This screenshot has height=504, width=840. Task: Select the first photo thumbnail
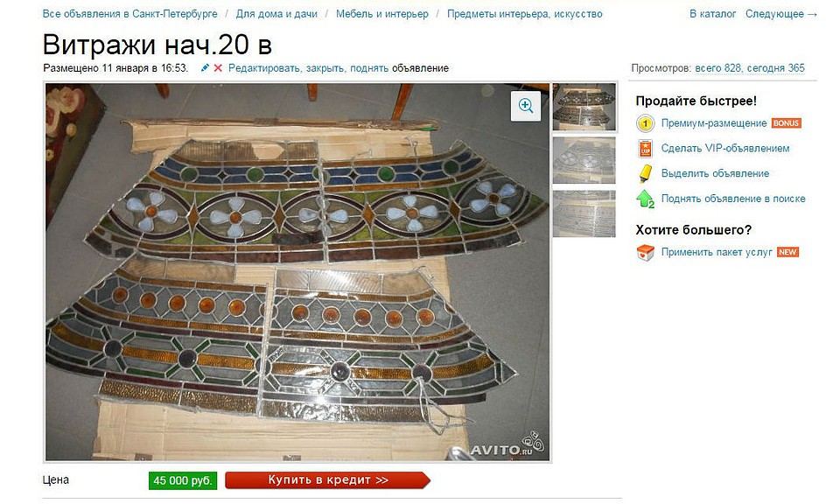(x=584, y=107)
